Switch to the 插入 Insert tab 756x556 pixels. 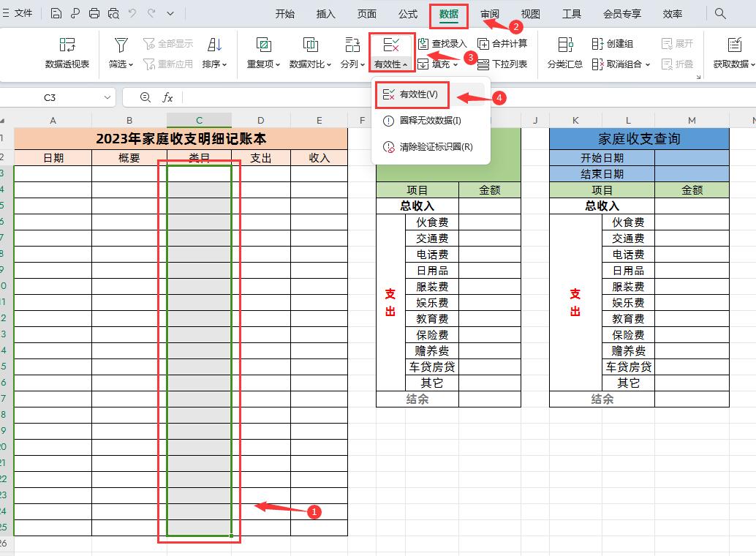click(x=325, y=14)
